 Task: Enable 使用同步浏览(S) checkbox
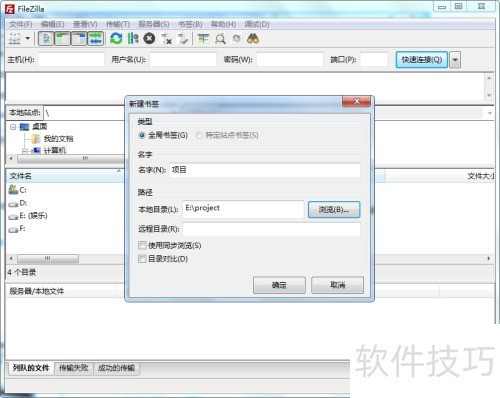tap(142, 246)
